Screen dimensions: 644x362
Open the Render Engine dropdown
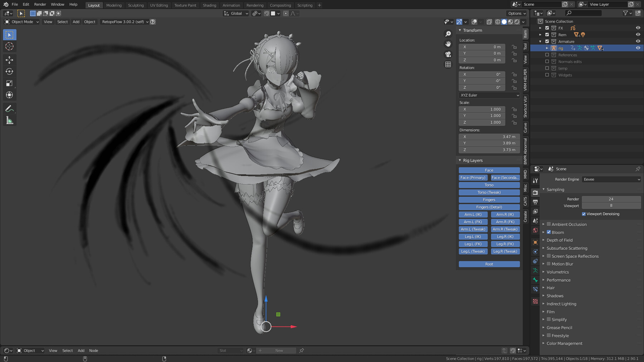coord(611,179)
